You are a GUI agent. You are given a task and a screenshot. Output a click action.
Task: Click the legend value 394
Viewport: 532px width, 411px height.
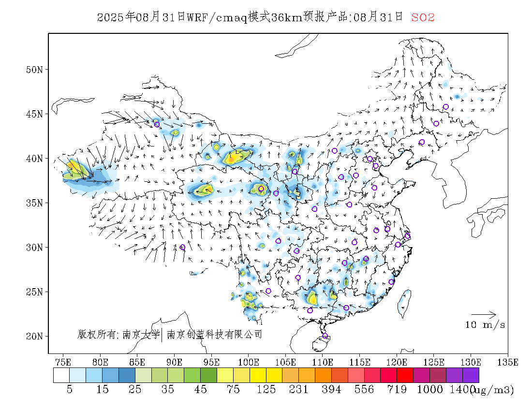331,390
